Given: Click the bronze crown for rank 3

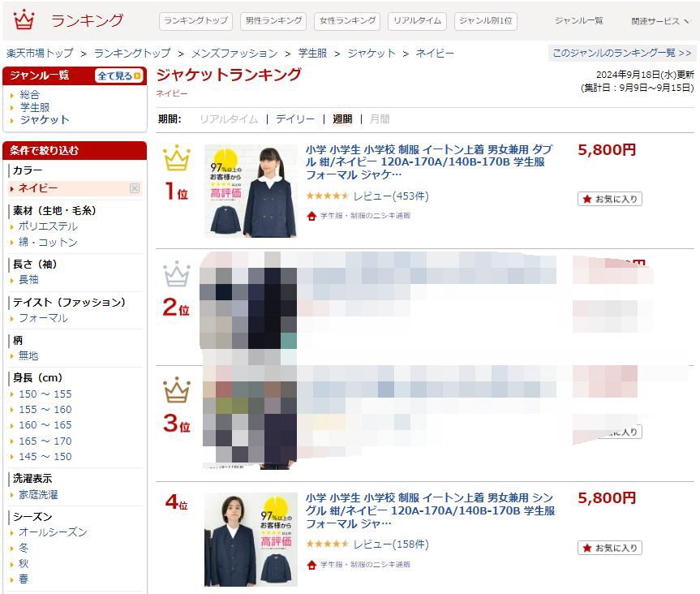Looking at the screenshot, I should tap(177, 390).
